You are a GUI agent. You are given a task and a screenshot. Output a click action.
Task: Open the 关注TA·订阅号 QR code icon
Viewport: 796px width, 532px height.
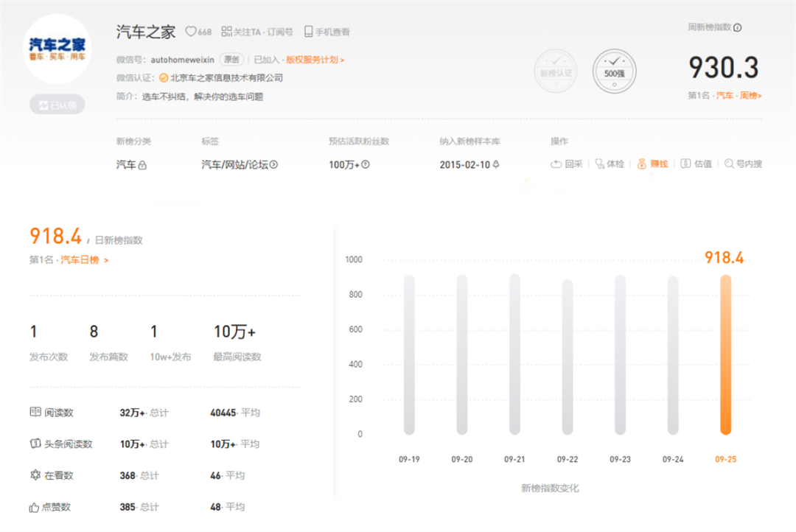point(226,32)
